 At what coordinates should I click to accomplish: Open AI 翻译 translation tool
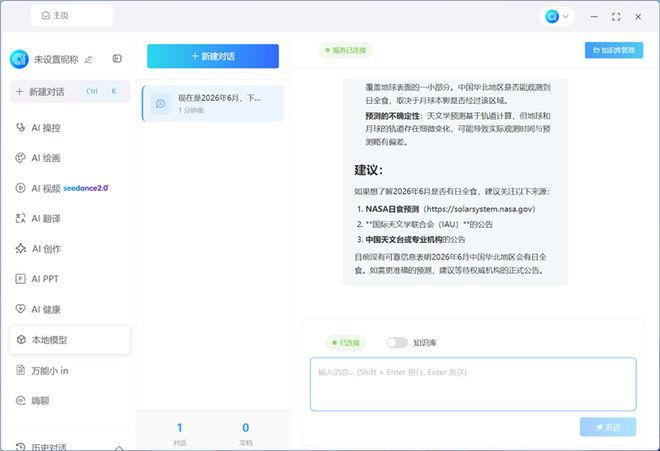click(70, 219)
